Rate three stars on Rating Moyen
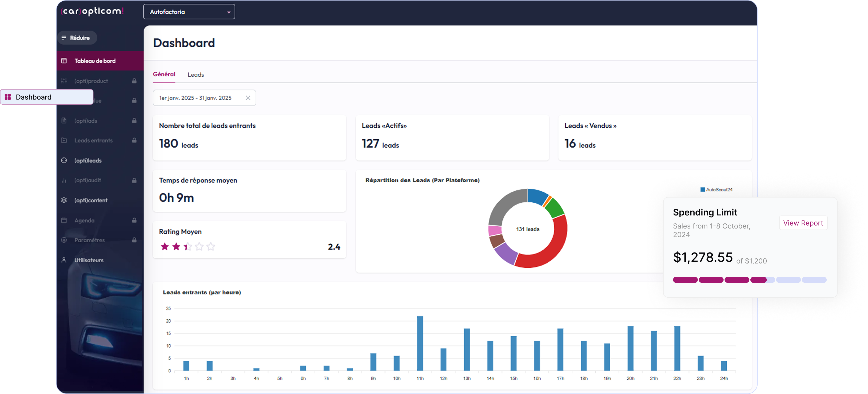This screenshot has height=394, width=868. pyautogui.click(x=187, y=247)
